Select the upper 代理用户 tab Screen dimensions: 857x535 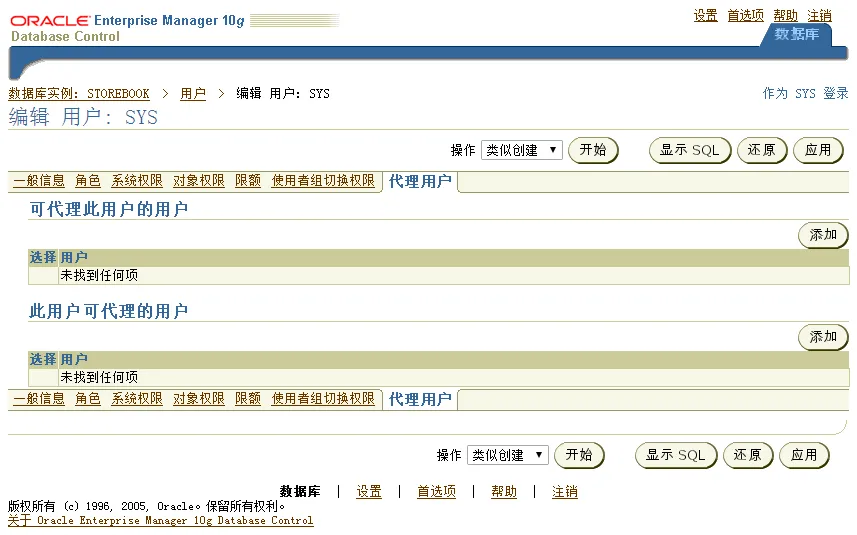point(420,181)
